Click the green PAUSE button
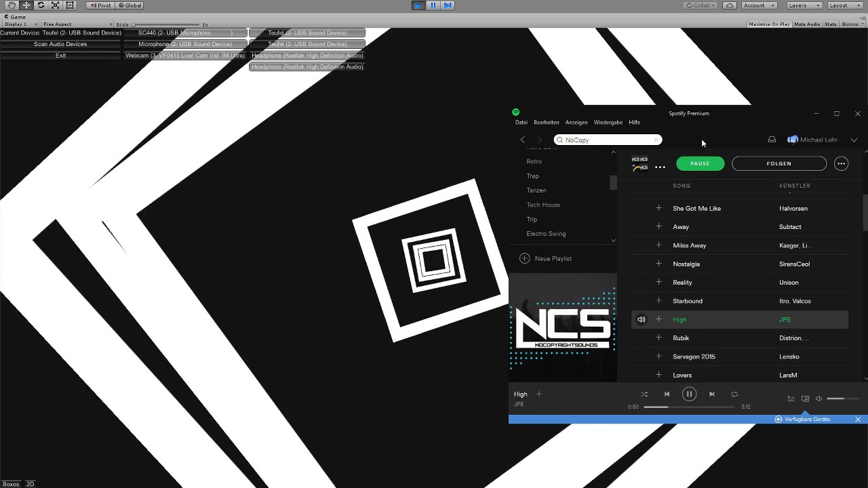The height and width of the screenshot is (488, 868). (700, 163)
